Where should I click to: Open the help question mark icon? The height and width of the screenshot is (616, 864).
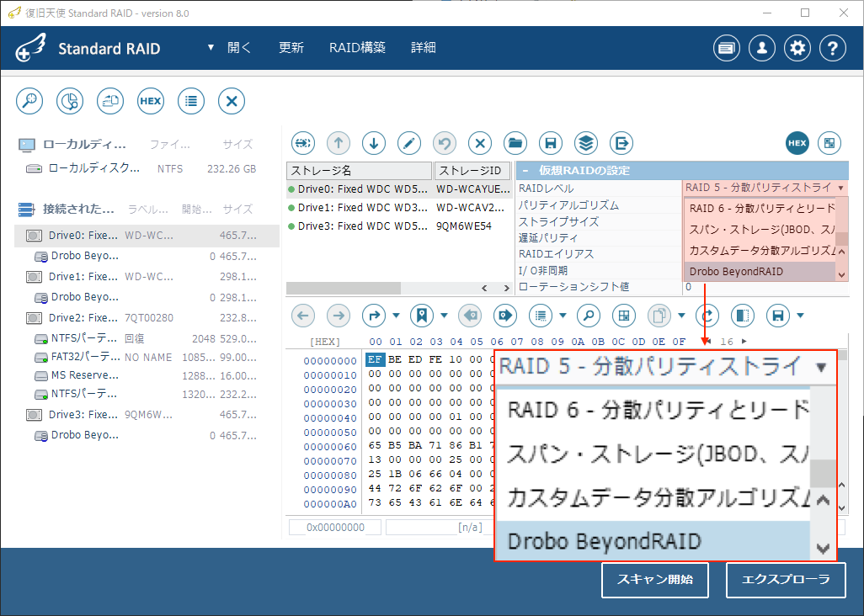pos(833,49)
